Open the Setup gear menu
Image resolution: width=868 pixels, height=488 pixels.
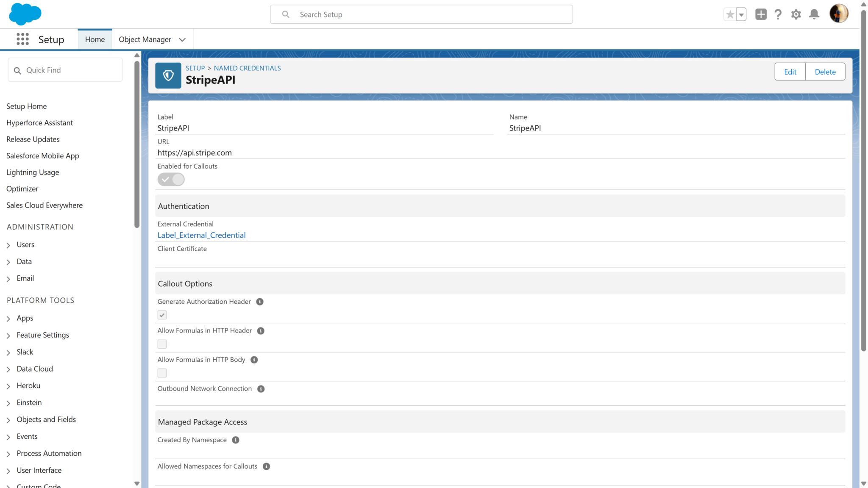[796, 14]
